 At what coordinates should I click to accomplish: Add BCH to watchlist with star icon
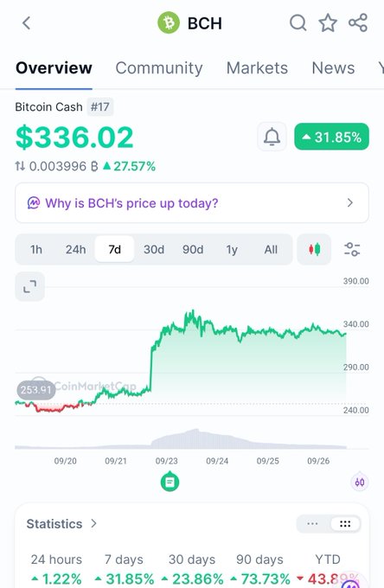328,22
